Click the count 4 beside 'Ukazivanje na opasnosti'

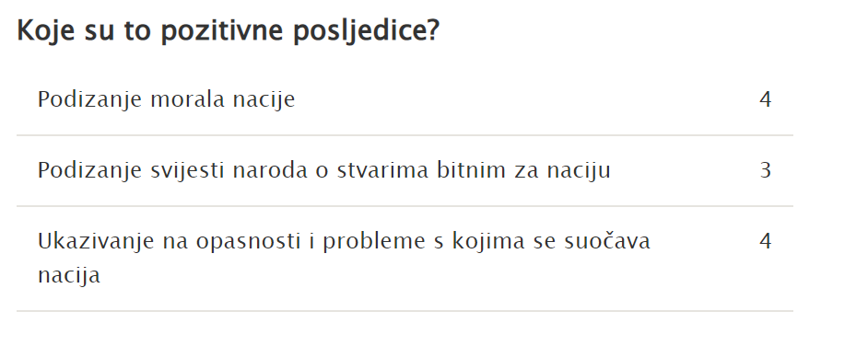[x=765, y=241]
